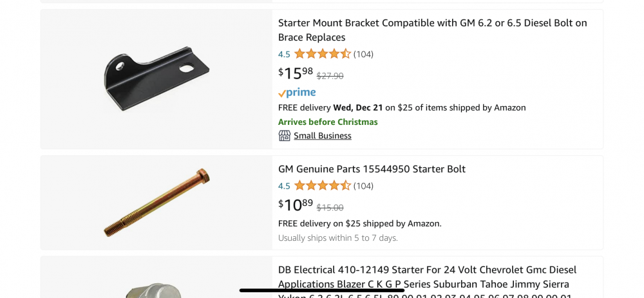The image size is (644, 298).
Task: Tap the home indicator bar at bottom
Action: [322, 290]
